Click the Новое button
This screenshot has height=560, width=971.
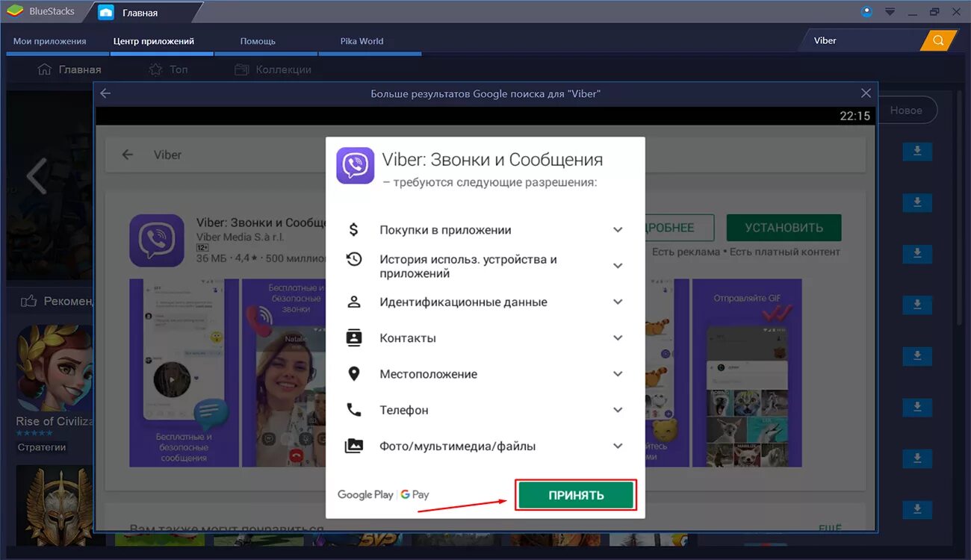click(905, 111)
